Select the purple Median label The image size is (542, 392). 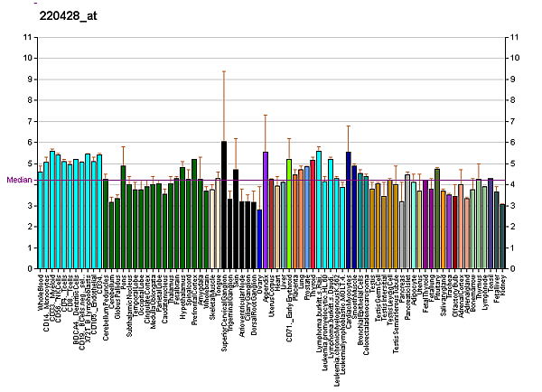[19, 180]
